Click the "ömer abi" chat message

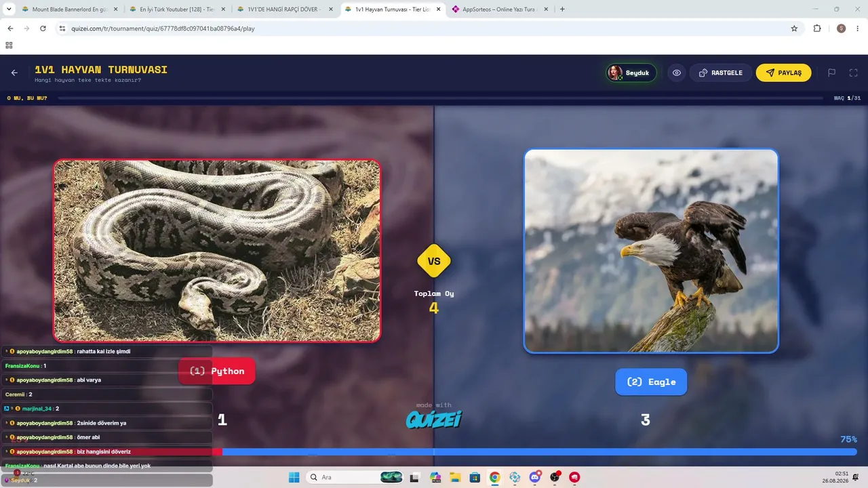point(88,437)
